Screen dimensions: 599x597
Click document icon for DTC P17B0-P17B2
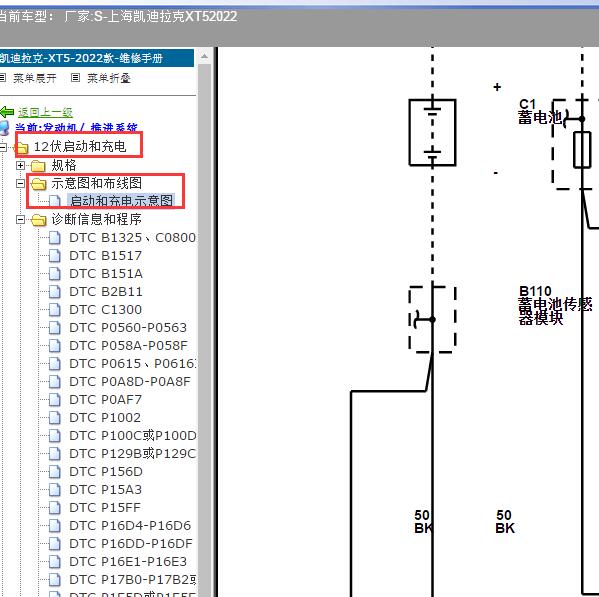[x=55, y=580]
